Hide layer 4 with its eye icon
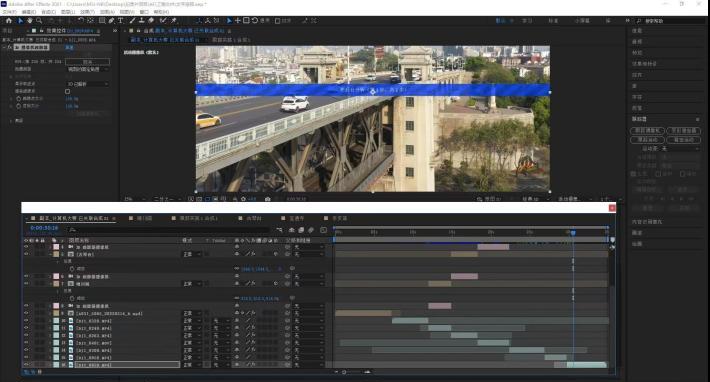The width and height of the screenshot is (710, 382). click(26, 247)
